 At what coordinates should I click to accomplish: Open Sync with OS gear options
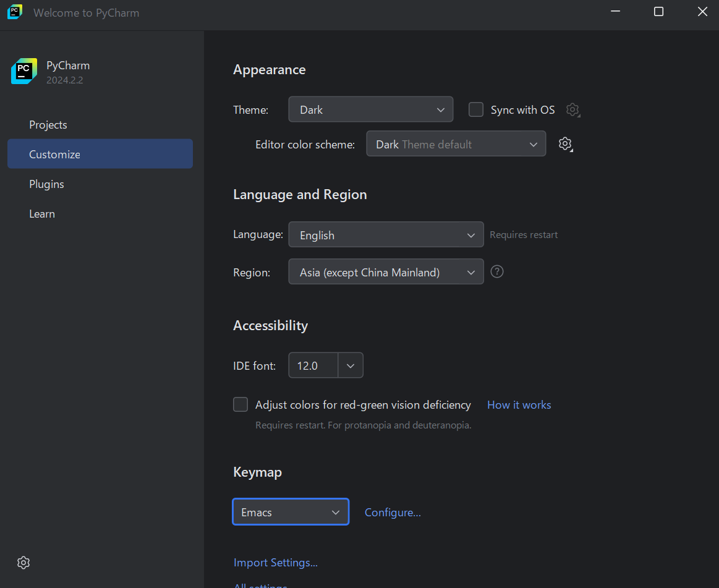(572, 110)
